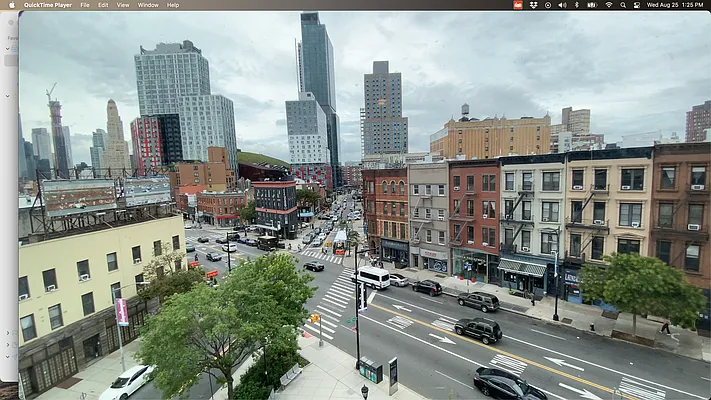This screenshot has width=711, height=400.
Task: Open the Wi-Fi status menu
Action: (x=608, y=5)
